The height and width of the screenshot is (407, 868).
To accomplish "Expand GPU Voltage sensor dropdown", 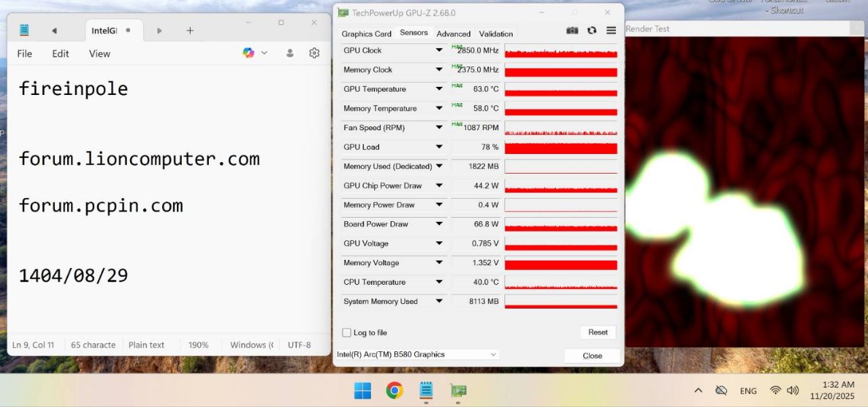I will (x=439, y=244).
